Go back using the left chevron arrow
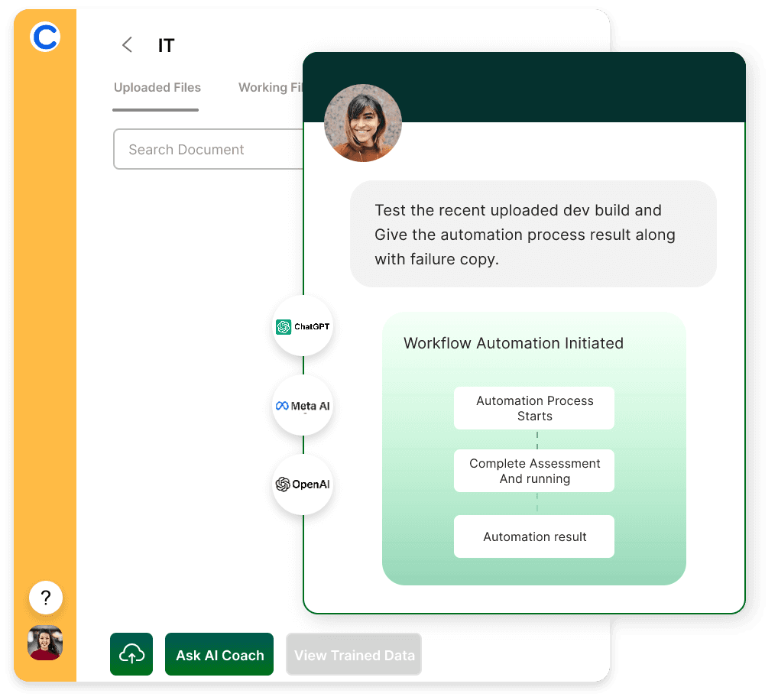Screen dimensions: 778x700 127,45
